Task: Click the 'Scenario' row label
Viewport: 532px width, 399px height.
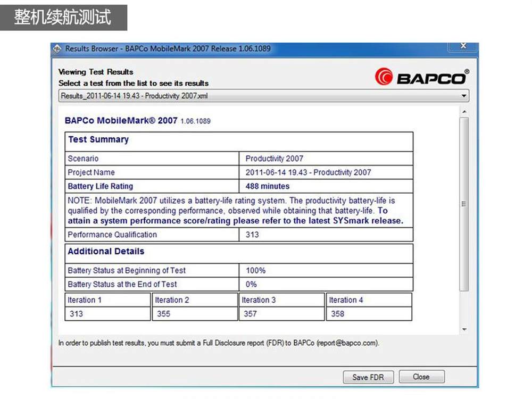Action: pyautogui.click(x=83, y=159)
